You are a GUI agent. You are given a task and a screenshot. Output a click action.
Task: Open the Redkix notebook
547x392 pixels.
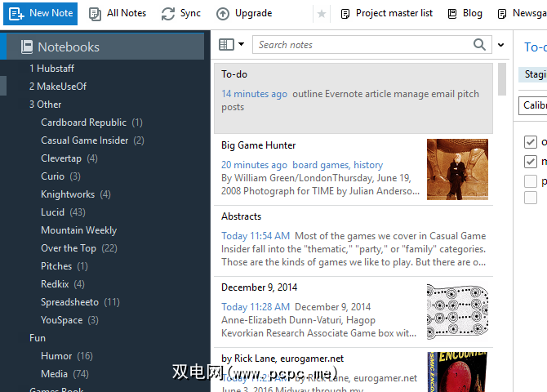(63, 284)
